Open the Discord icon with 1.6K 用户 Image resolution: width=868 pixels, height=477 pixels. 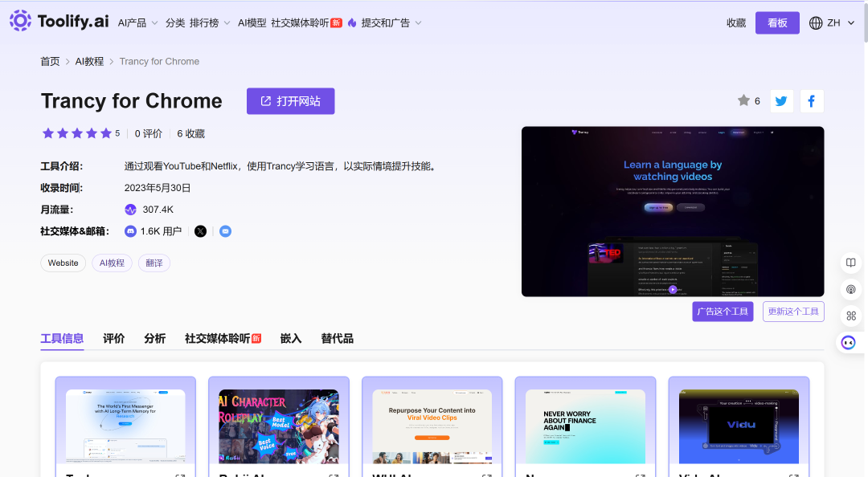[130, 231]
